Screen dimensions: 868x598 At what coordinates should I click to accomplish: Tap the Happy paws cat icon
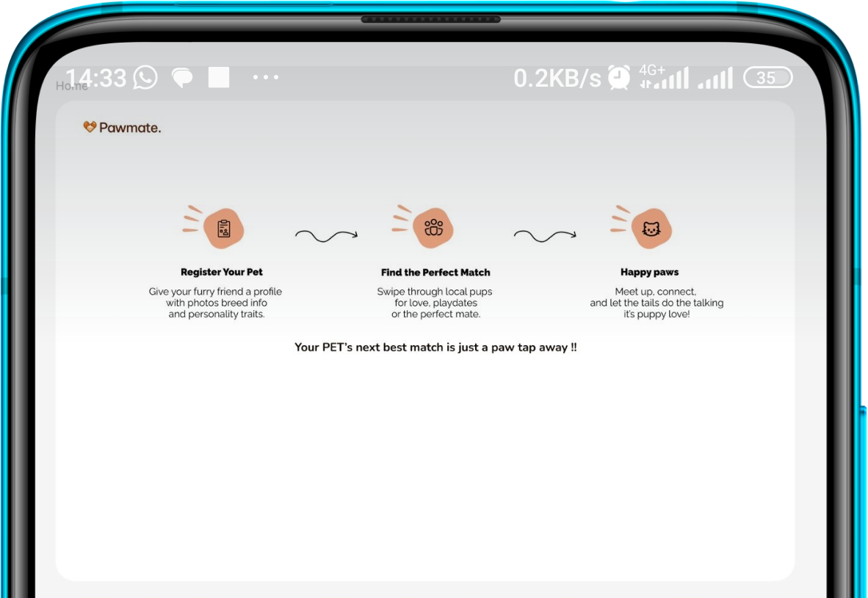pyautogui.click(x=651, y=228)
